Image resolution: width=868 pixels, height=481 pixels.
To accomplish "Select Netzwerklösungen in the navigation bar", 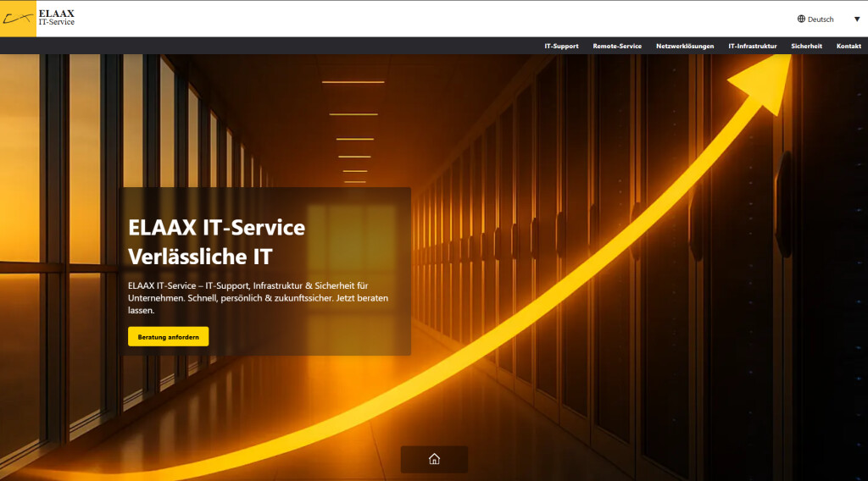I will [685, 46].
